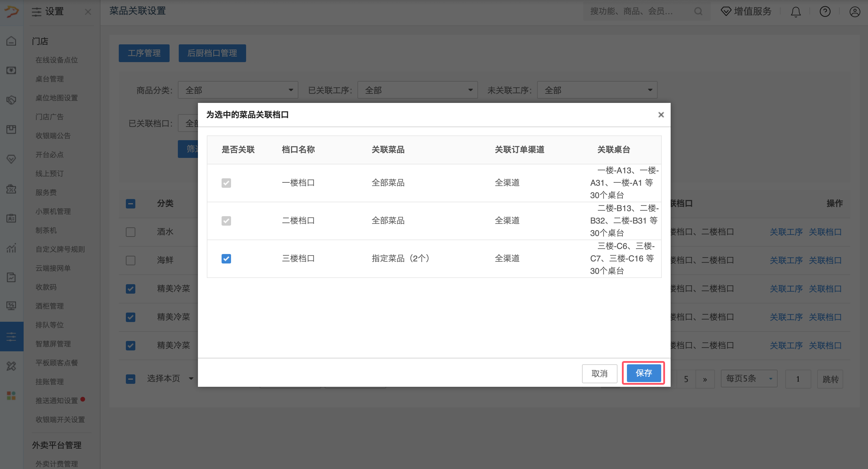Open 收银端开关设置 menu item
This screenshot has height=469, width=868.
coord(60,419)
